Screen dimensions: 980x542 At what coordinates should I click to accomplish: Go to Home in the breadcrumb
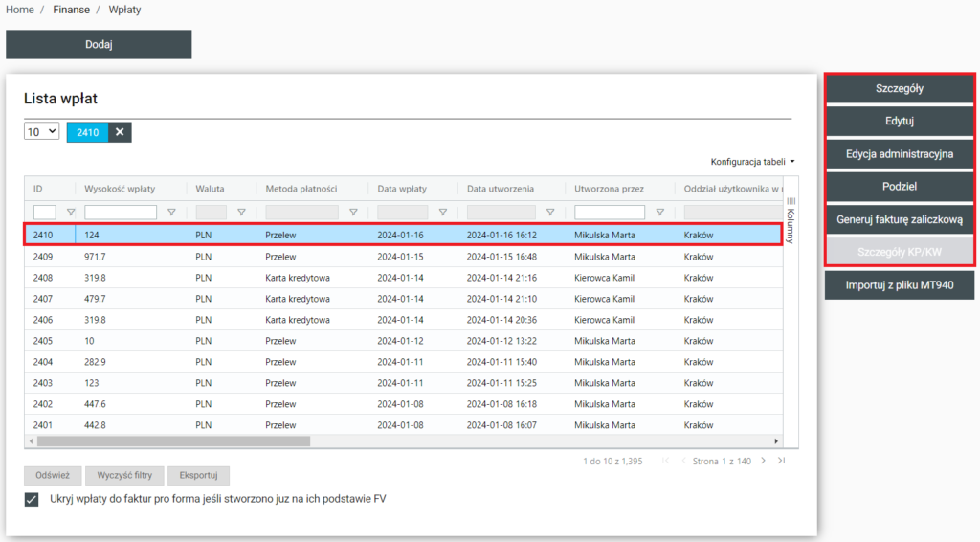click(20, 10)
